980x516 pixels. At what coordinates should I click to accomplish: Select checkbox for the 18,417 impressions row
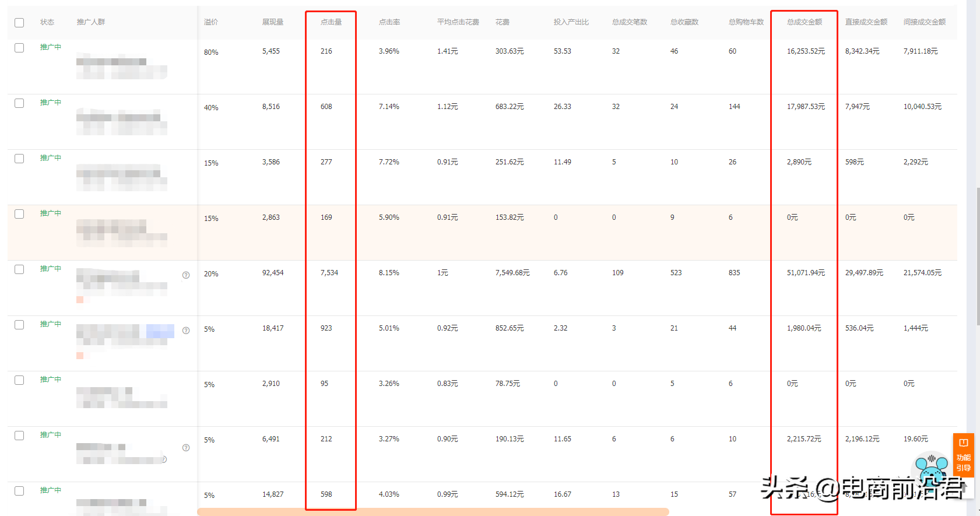[19, 325]
